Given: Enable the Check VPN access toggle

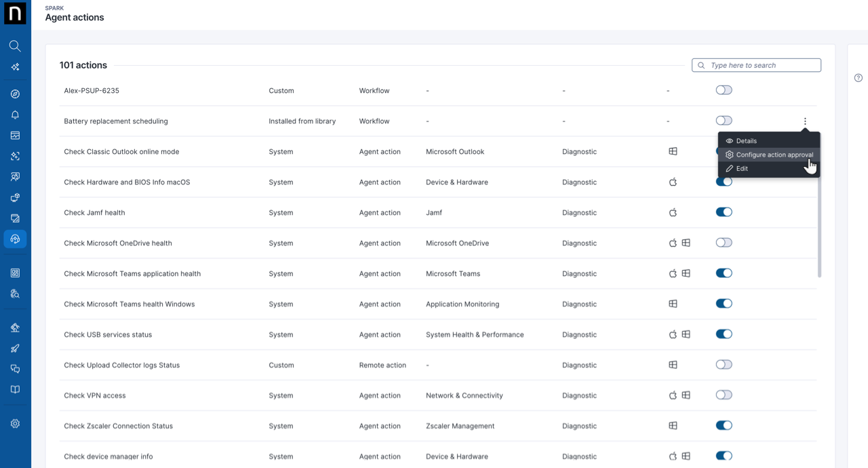Looking at the screenshot, I should coord(724,395).
